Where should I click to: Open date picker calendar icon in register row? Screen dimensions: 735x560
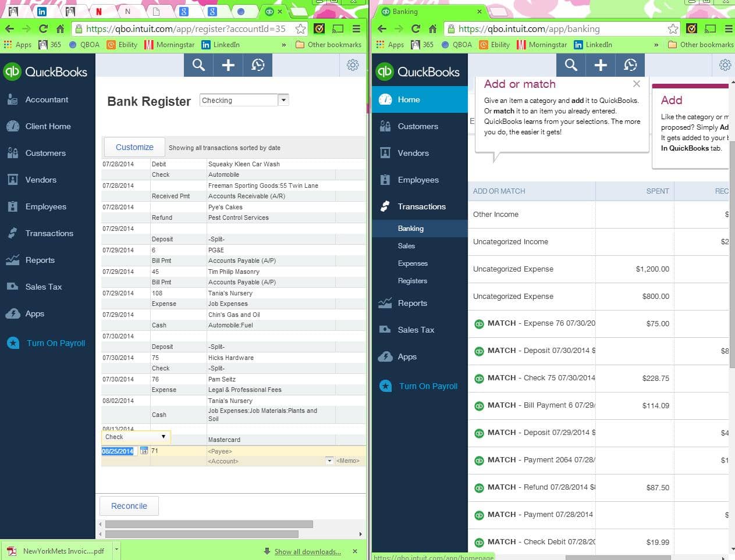pyautogui.click(x=144, y=451)
